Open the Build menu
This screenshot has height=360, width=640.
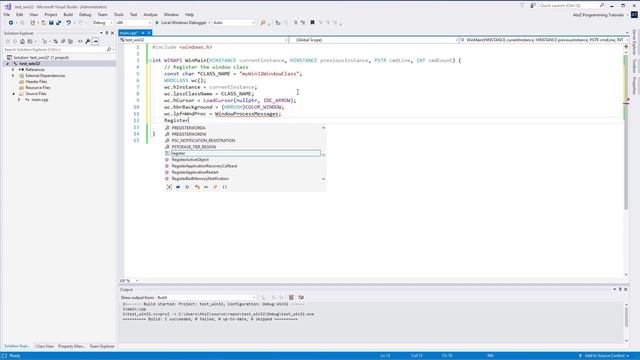click(x=68, y=15)
